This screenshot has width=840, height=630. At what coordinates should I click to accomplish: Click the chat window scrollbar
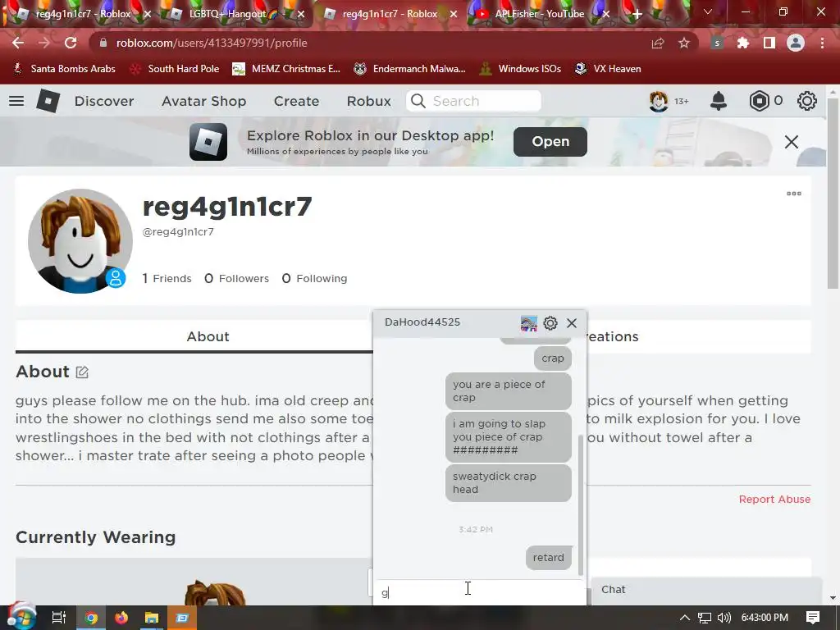point(581,504)
